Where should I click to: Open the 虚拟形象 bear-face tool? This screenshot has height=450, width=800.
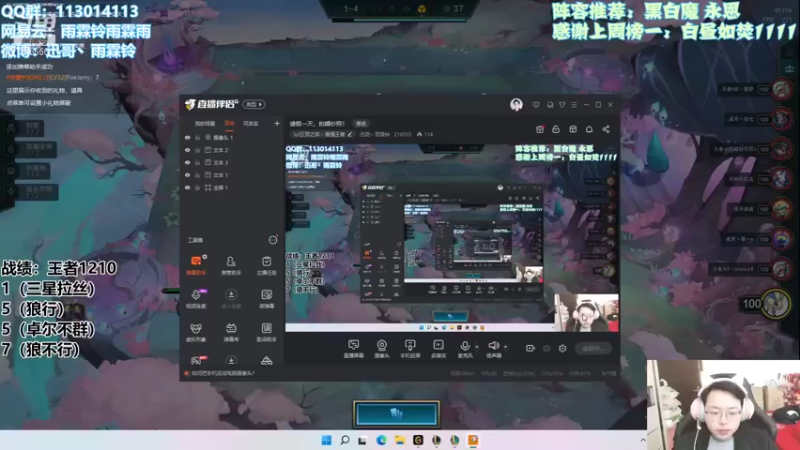point(196,332)
